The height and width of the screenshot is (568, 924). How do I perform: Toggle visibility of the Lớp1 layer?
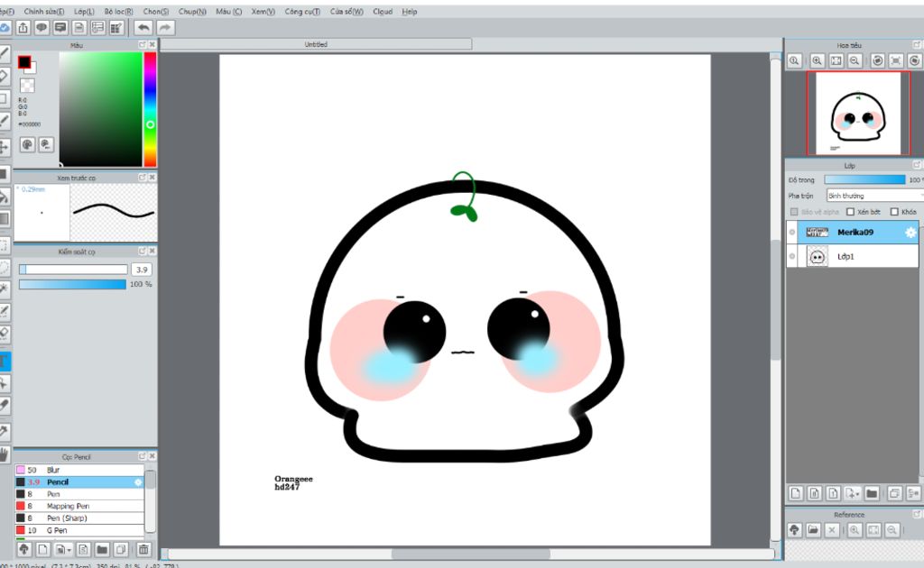792,257
